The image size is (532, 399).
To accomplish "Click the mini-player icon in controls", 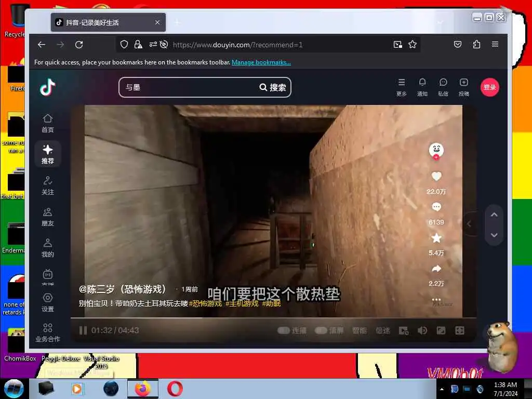I will click(404, 330).
